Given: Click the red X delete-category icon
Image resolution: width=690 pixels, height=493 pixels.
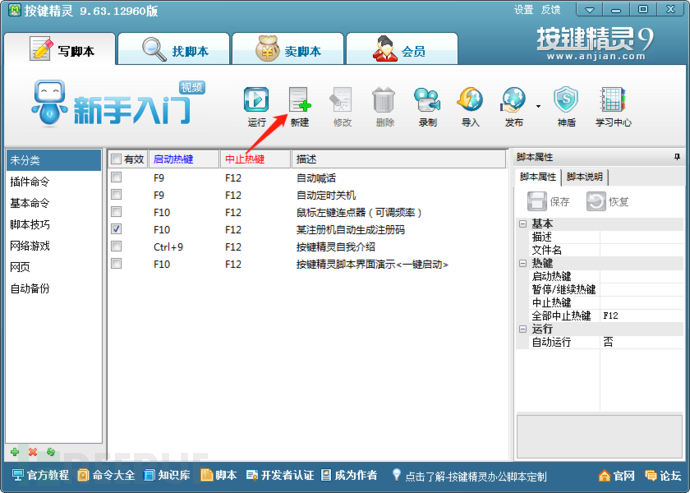Looking at the screenshot, I should click(33, 452).
